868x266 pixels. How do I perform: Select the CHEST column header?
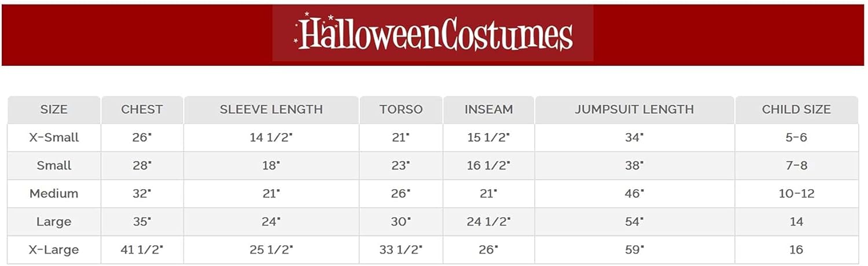(142, 109)
